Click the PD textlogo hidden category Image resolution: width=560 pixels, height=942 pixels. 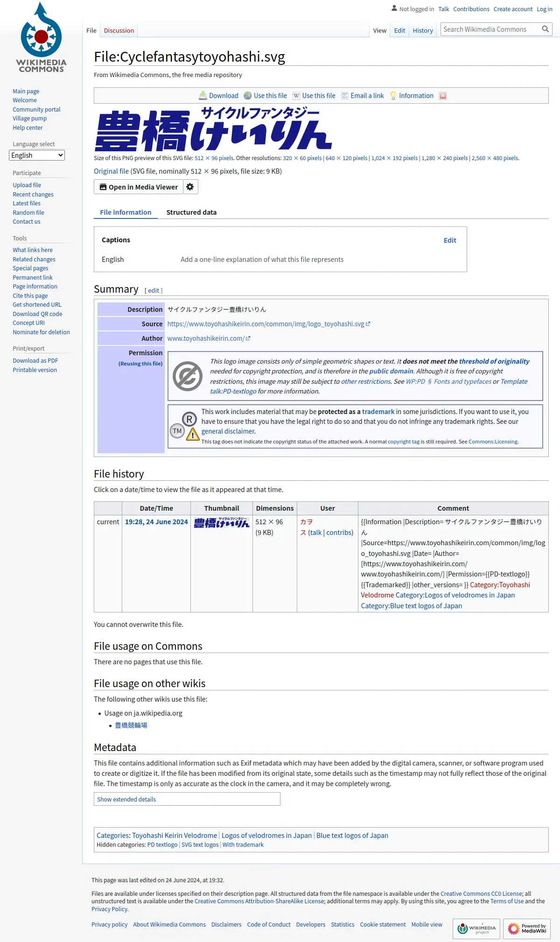162,845
